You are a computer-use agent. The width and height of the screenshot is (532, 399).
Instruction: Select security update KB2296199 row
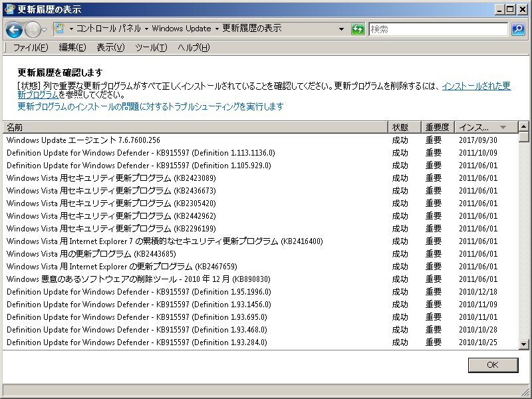260,228
